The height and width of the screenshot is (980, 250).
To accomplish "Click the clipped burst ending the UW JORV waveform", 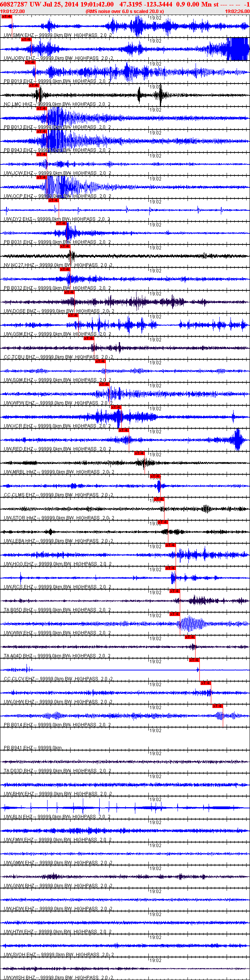I will click(238, 49).
